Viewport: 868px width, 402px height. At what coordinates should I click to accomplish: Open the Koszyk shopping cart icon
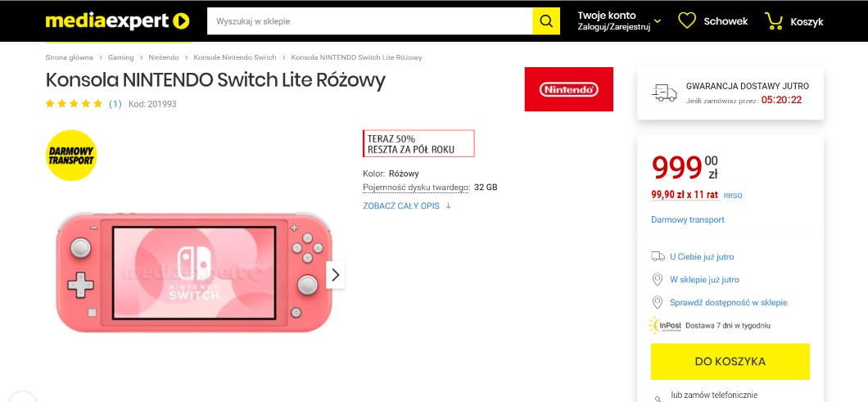point(773,21)
